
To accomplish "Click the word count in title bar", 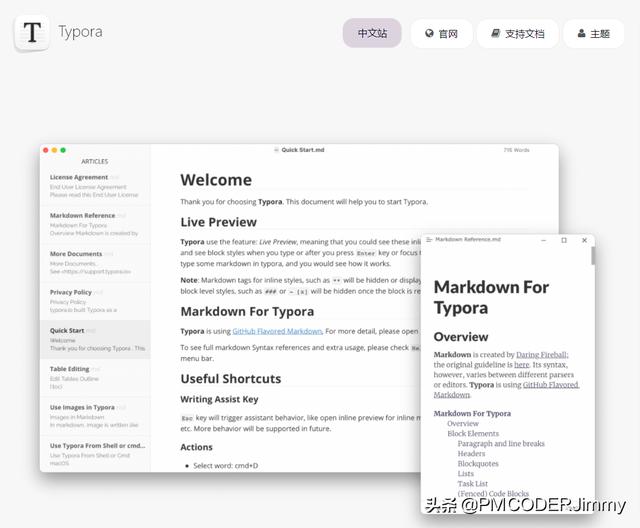I will coord(516,150).
